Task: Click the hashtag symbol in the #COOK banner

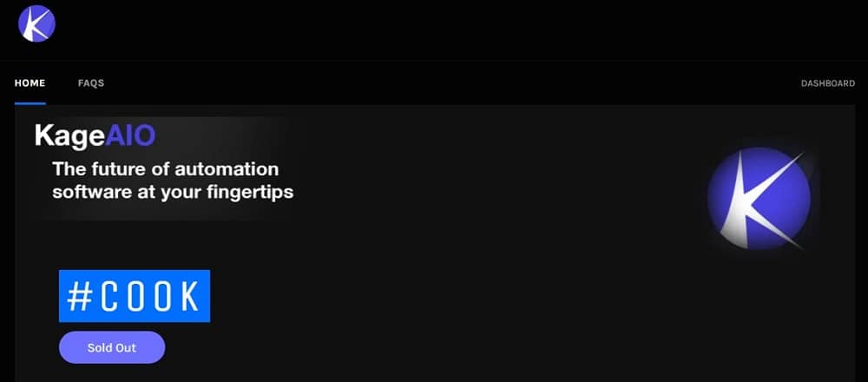Action: [79, 296]
